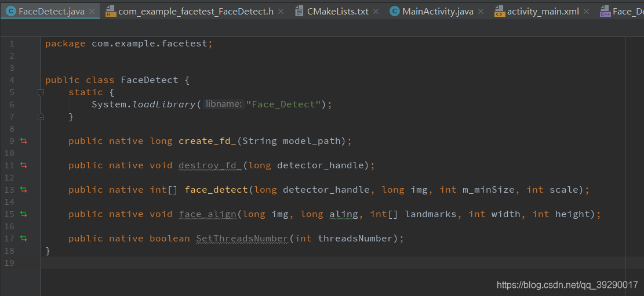644x296 pixels.
Task: Close the com_example_facetest_FaceDetect.h tab
Action: 281,12
